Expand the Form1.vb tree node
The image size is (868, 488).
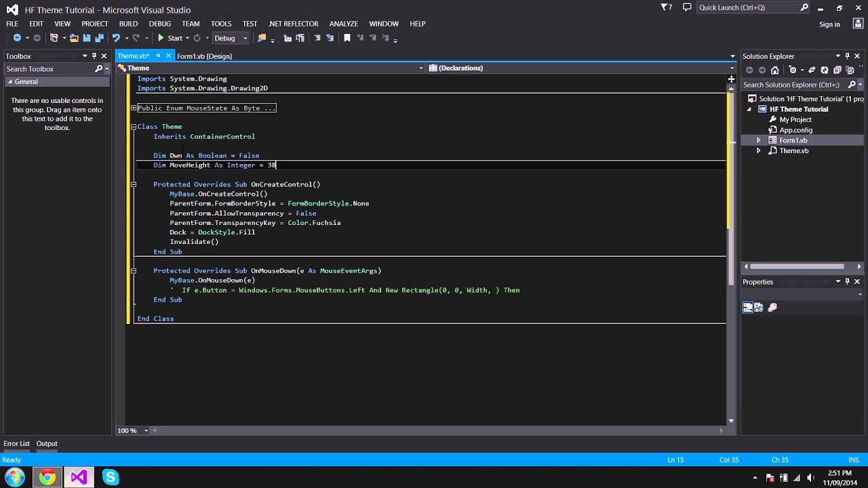point(759,140)
